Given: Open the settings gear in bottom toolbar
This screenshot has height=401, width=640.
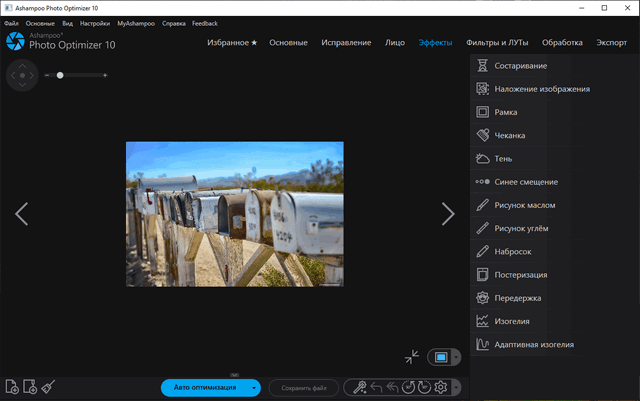Looking at the screenshot, I should pyautogui.click(x=439, y=387).
